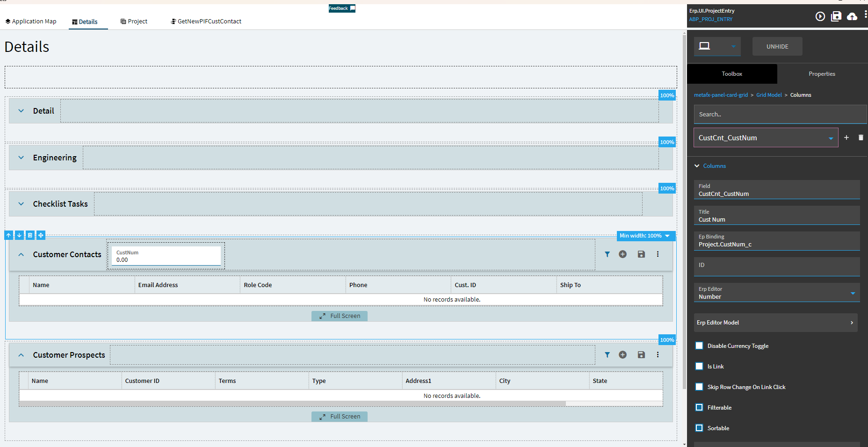
Task: Add a new column with plus icon
Action: [x=846, y=137]
